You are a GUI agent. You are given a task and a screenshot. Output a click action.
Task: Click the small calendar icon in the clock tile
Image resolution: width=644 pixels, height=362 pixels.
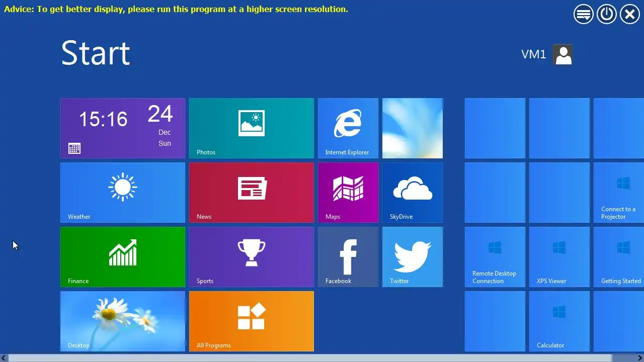point(74,148)
